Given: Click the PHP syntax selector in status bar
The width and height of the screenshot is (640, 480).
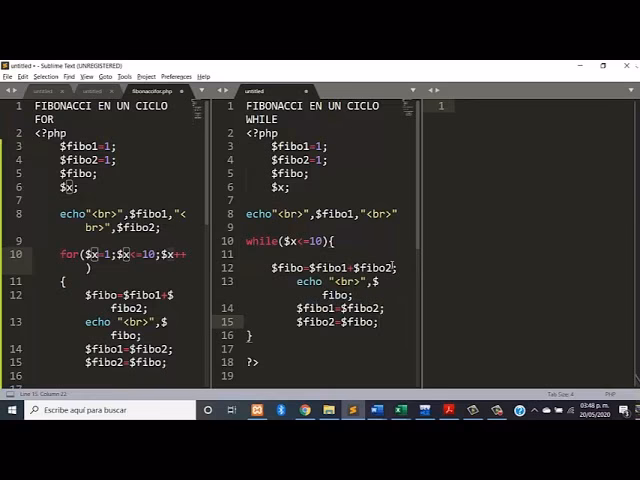Looking at the screenshot, I should (610, 394).
